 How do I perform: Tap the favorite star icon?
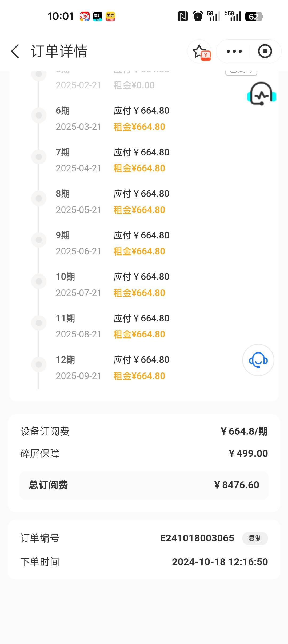point(199,51)
